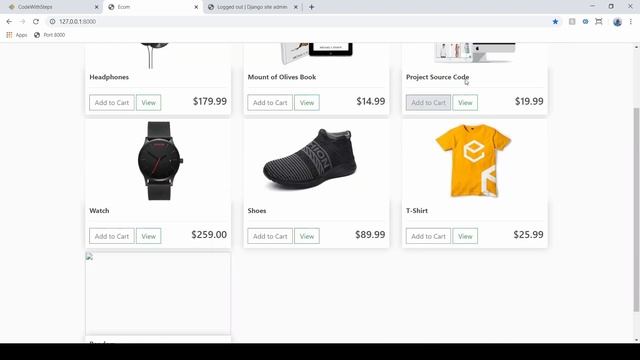The image size is (640, 360).
Task: Click the $89.99 price
Action: 370,235
